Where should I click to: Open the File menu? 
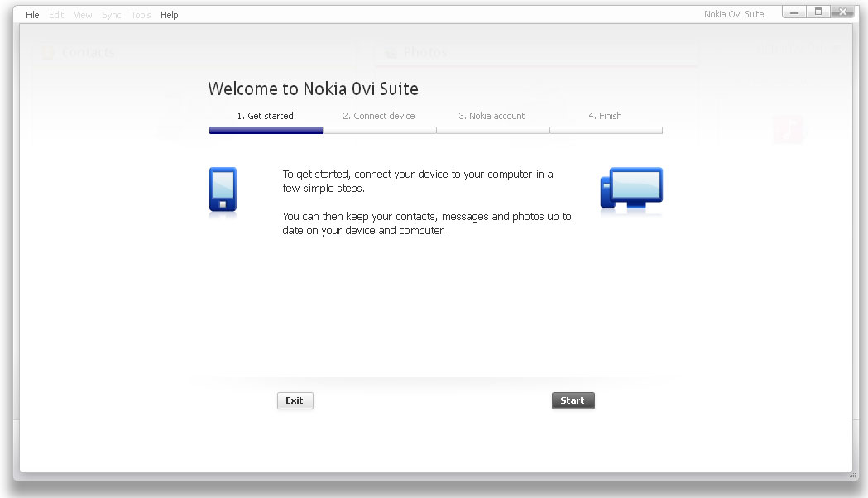pos(32,15)
